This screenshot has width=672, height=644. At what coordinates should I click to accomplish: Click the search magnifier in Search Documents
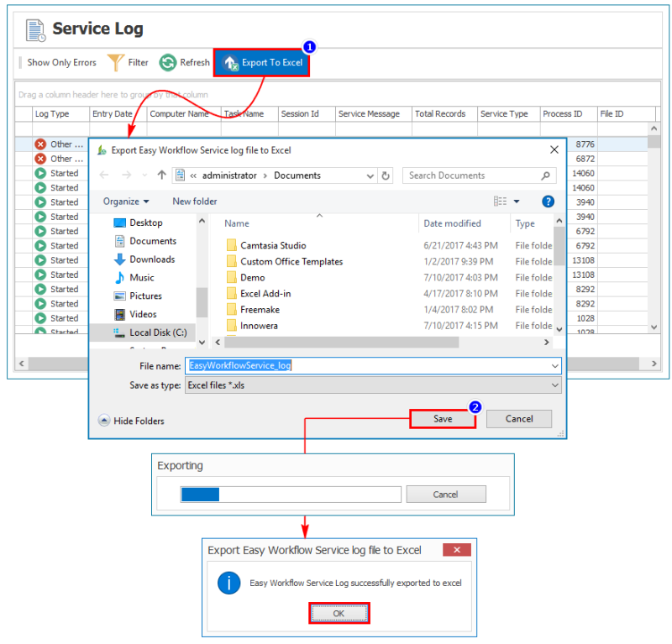(x=545, y=175)
